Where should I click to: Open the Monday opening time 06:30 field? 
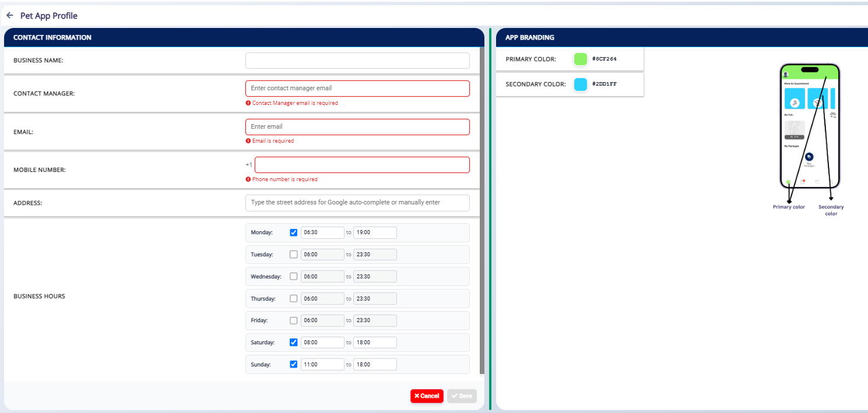pyautogui.click(x=322, y=232)
